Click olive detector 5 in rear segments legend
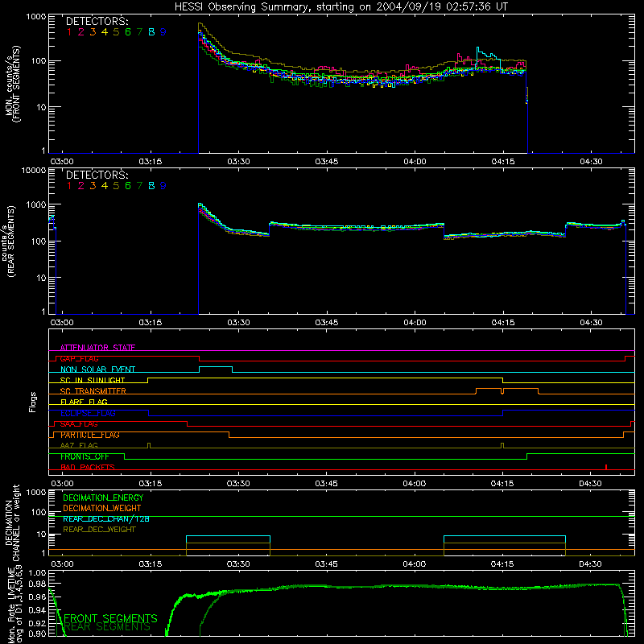 116,186
